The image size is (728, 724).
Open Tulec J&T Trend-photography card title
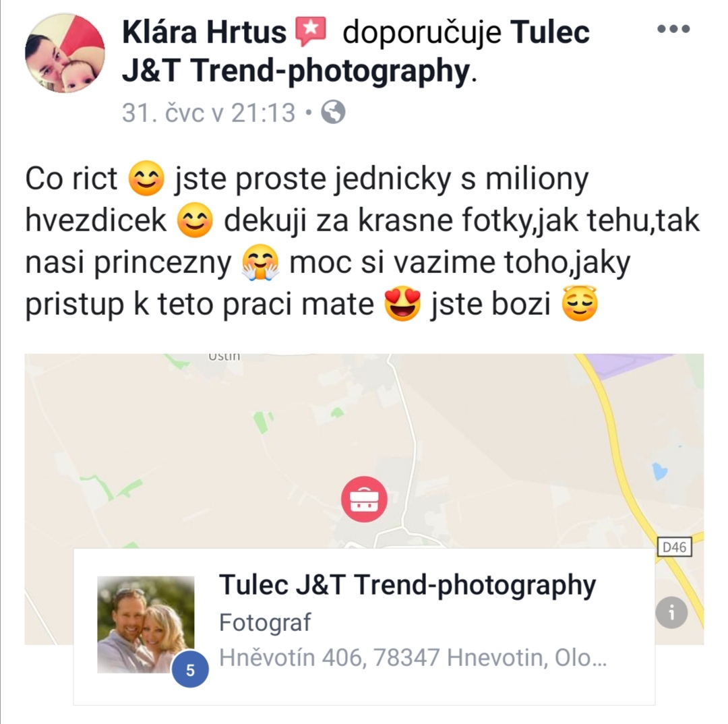tap(407, 584)
